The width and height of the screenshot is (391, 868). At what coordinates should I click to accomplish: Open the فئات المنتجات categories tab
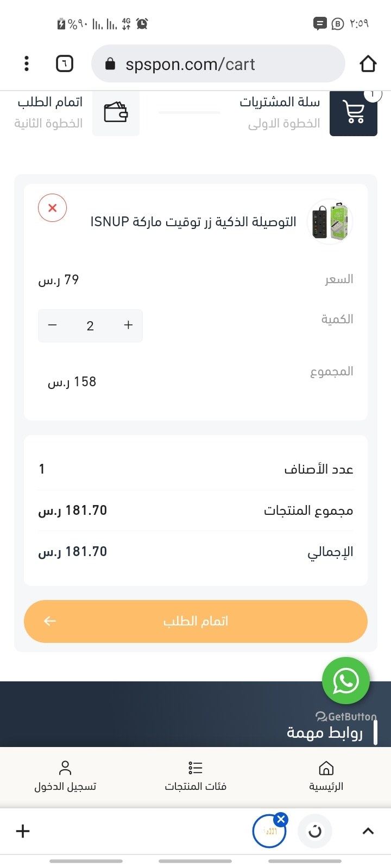(195, 776)
